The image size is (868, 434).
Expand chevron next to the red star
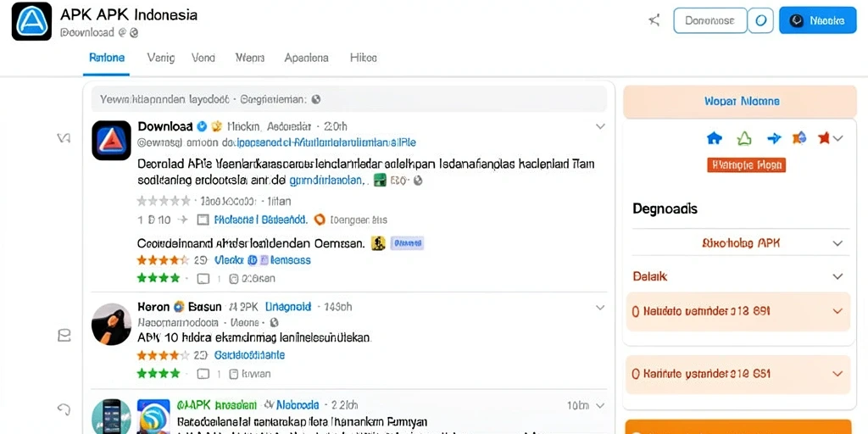(x=838, y=138)
